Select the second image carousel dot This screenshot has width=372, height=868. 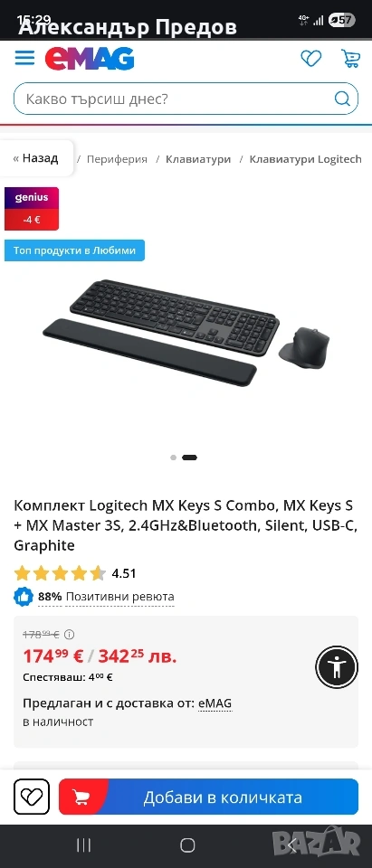pyautogui.click(x=189, y=458)
